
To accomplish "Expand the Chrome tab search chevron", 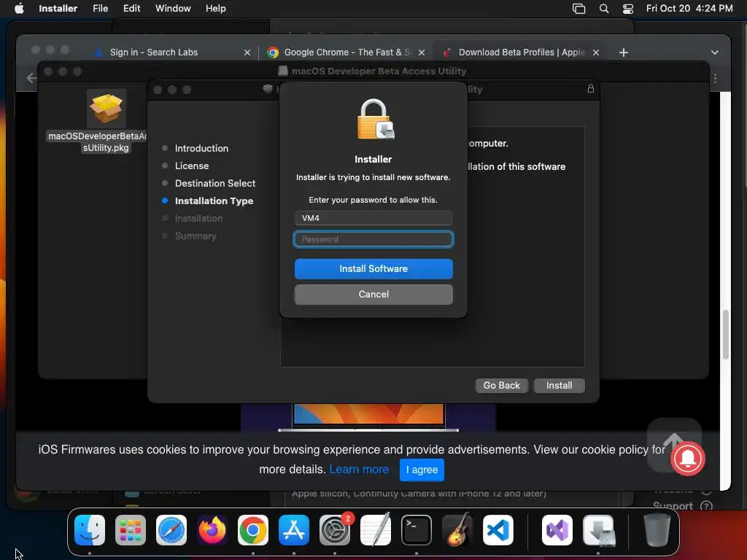I will pos(714,52).
